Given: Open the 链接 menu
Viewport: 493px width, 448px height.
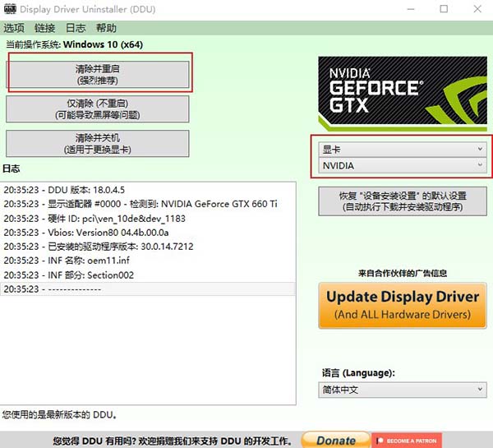Looking at the screenshot, I should pos(44,28).
